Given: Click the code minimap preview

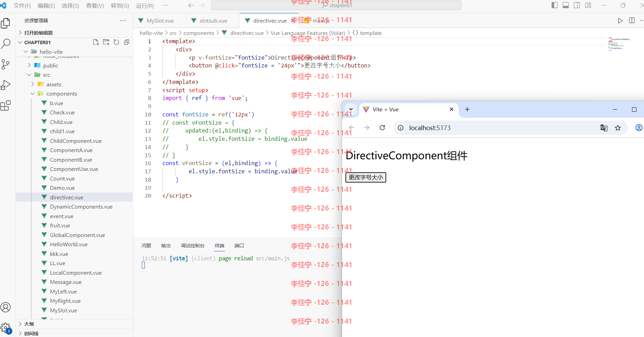Looking at the screenshot, I should (x=620, y=44).
